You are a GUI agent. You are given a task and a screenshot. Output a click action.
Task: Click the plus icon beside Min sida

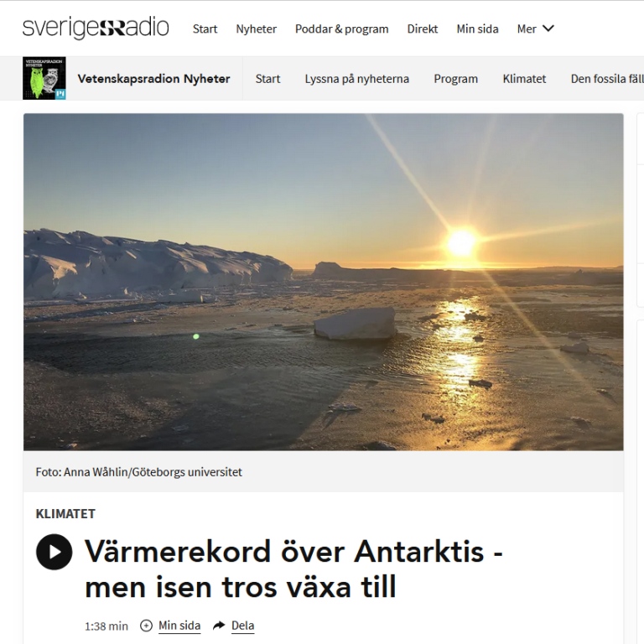pyautogui.click(x=146, y=626)
